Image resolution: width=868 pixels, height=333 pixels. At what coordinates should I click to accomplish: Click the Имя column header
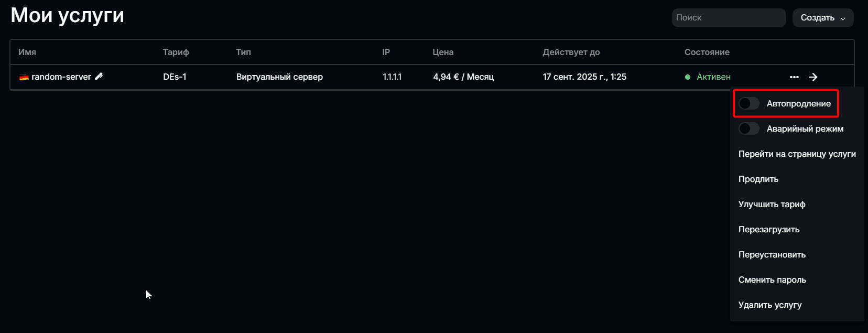(x=27, y=52)
